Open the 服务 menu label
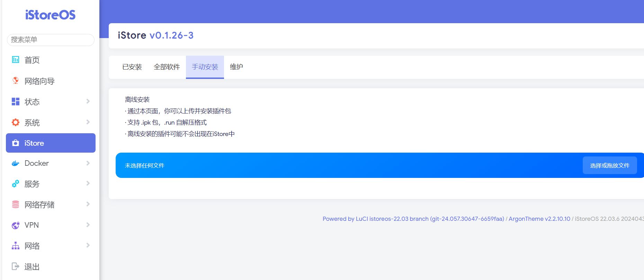The height and width of the screenshot is (280, 644). [x=32, y=184]
